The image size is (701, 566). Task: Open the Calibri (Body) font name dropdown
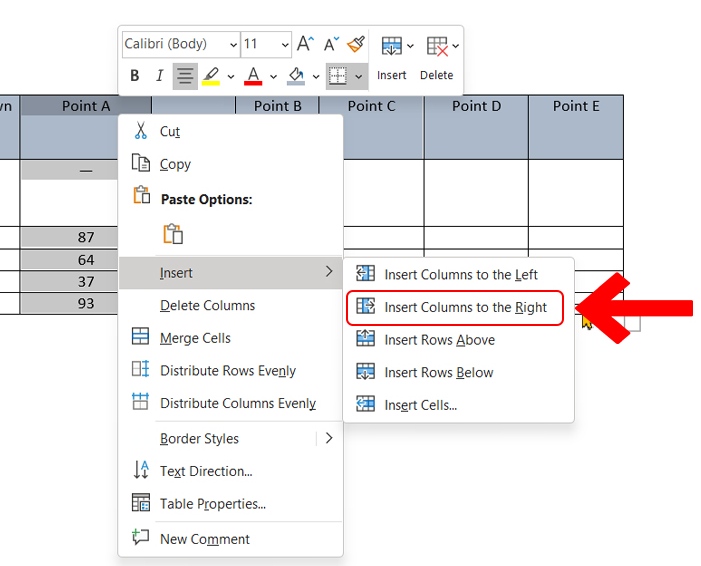[233, 45]
